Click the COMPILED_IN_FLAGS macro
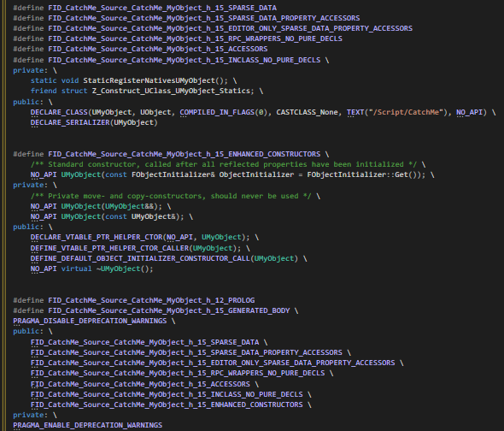Image resolution: width=504 pixels, height=431 pixels. (x=217, y=112)
